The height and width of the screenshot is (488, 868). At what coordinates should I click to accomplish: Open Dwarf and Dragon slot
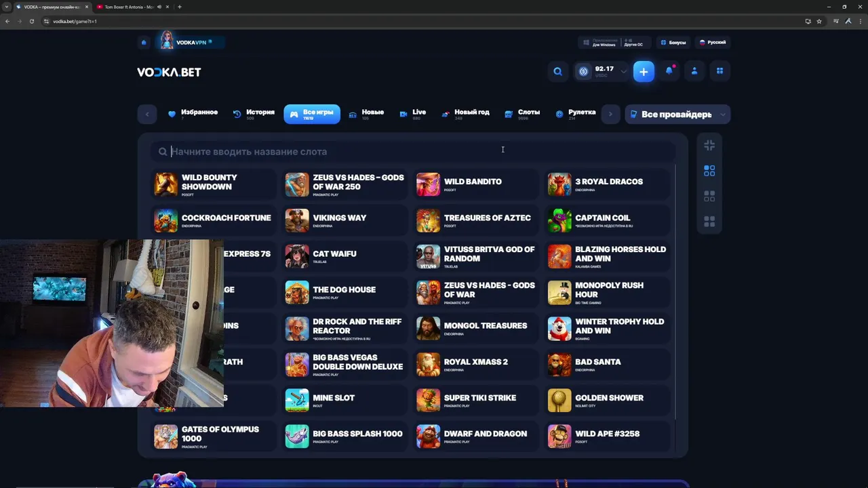click(x=475, y=436)
